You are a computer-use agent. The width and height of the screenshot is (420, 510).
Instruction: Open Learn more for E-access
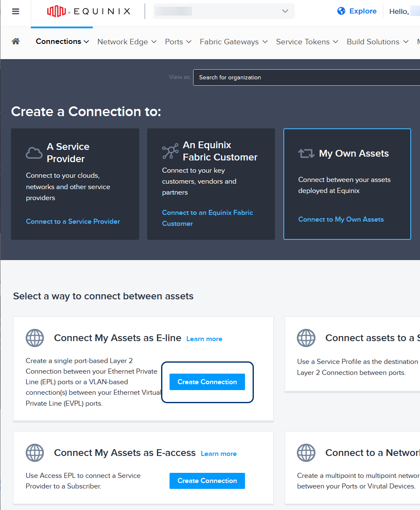click(x=219, y=453)
